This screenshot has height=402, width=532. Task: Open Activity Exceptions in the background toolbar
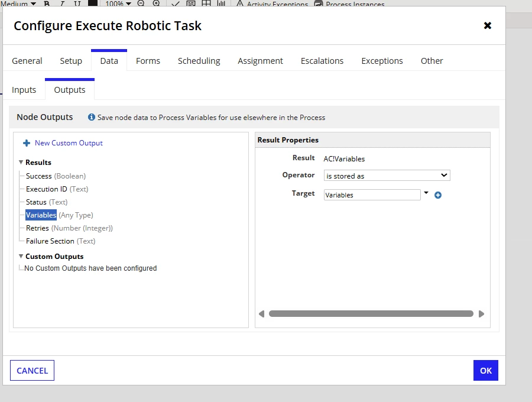point(272,4)
